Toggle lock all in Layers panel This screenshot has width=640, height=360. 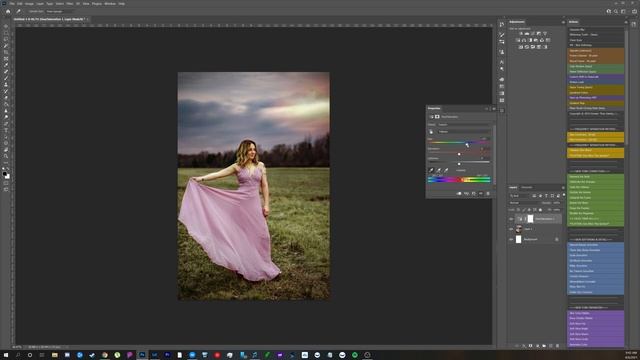click(540, 210)
